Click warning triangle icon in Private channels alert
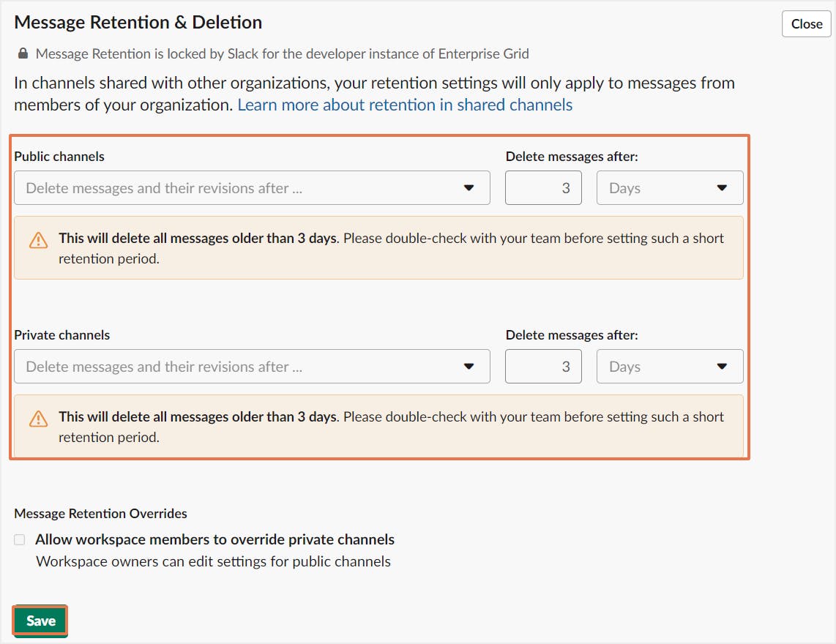 point(38,419)
